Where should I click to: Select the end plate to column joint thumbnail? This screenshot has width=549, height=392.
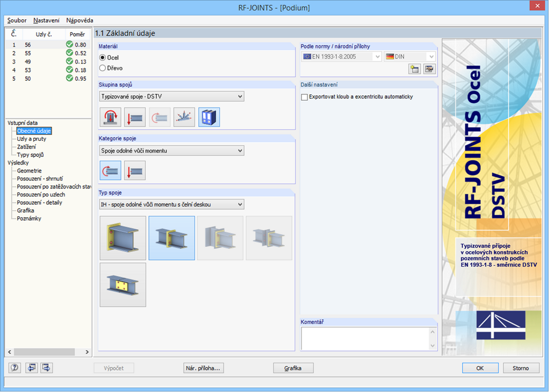pyautogui.click(x=123, y=238)
